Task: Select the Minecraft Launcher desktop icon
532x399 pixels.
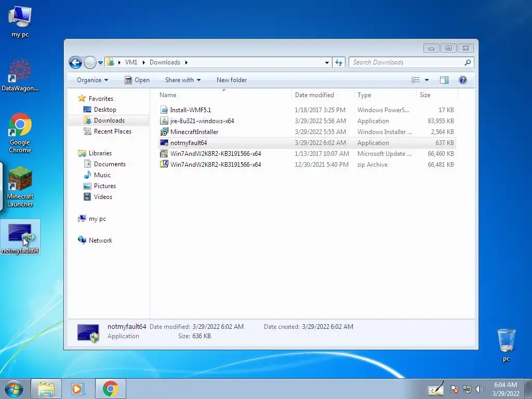Action: [20, 187]
